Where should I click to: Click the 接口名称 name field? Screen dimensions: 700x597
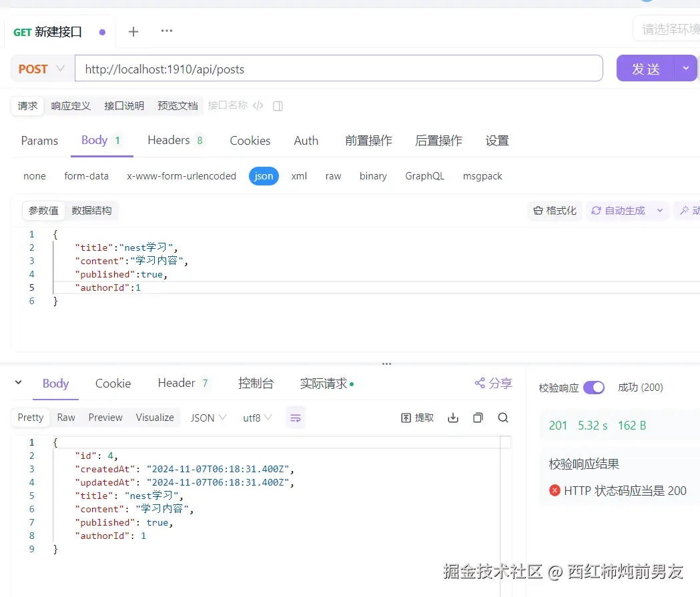tap(228, 105)
